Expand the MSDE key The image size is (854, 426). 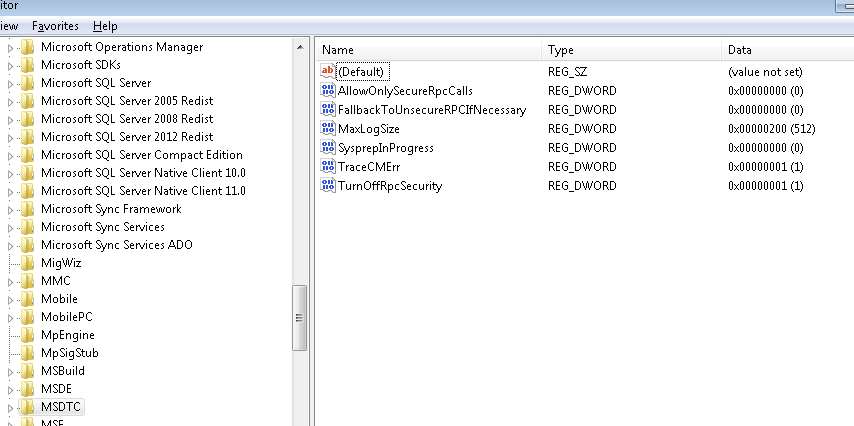click(x=10, y=390)
